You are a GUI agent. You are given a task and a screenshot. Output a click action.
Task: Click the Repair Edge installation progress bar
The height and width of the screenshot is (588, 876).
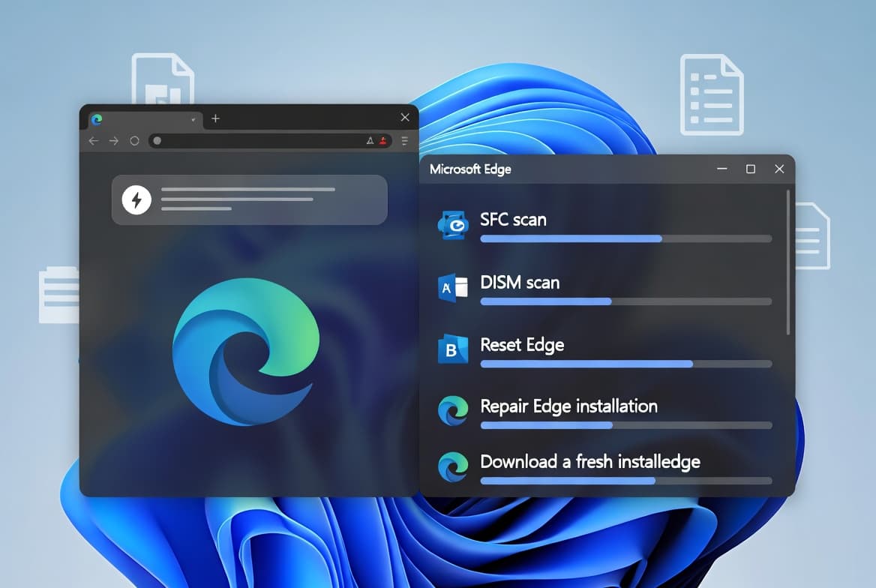[x=626, y=425]
